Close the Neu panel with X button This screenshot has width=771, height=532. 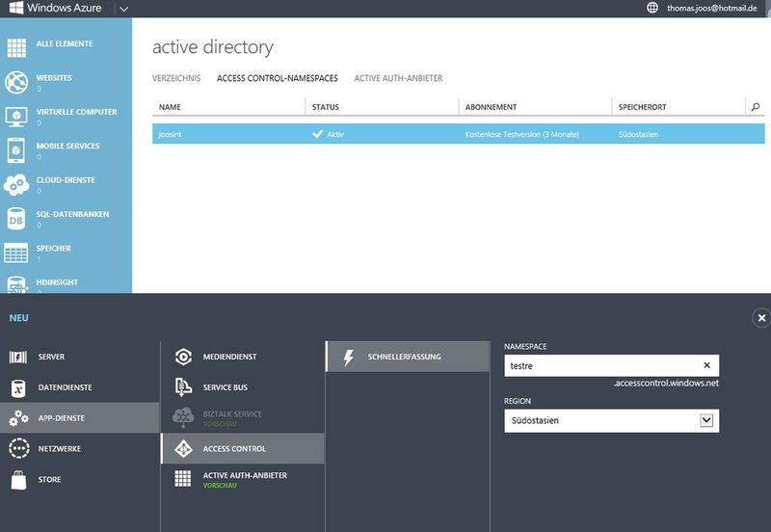761,318
